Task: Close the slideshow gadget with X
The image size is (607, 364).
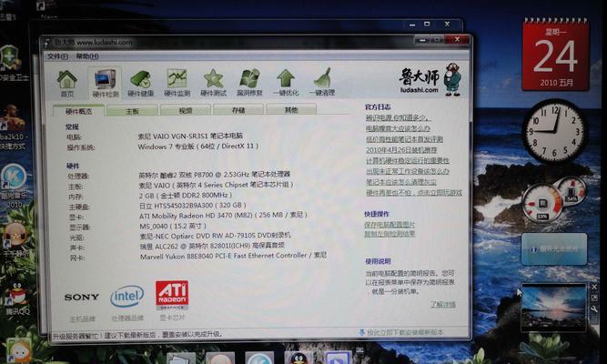Action: [x=594, y=287]
